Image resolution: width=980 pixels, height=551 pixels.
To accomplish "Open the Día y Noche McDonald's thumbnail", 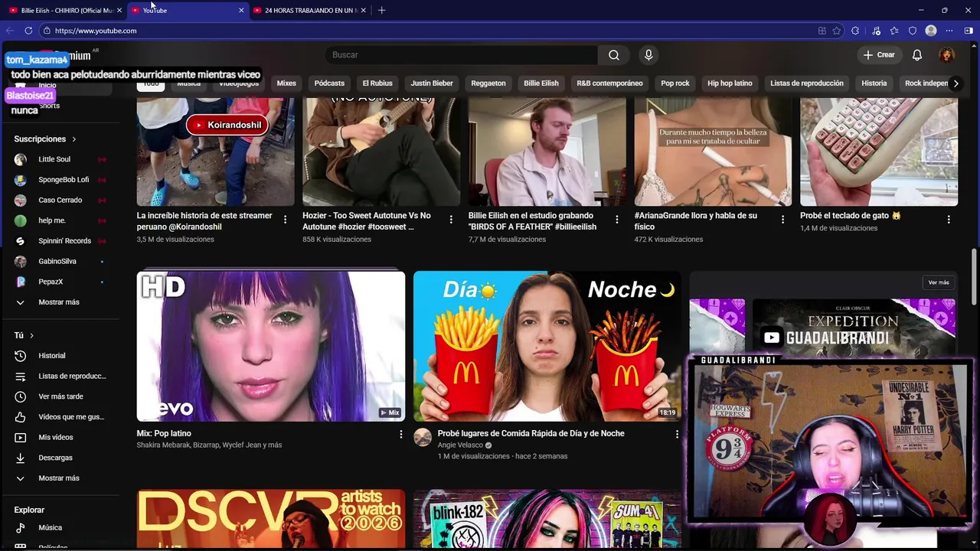I will (547, 346).
